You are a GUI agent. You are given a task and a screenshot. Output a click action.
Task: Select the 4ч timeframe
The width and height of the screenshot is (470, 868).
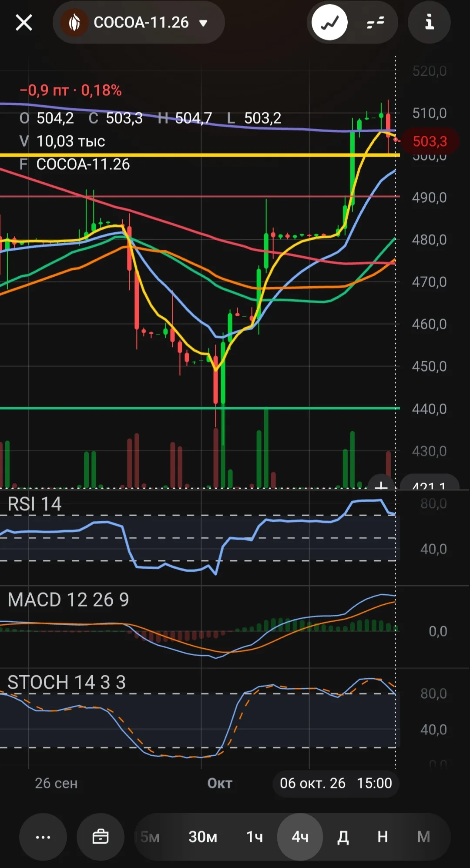(x=300, y=837)
